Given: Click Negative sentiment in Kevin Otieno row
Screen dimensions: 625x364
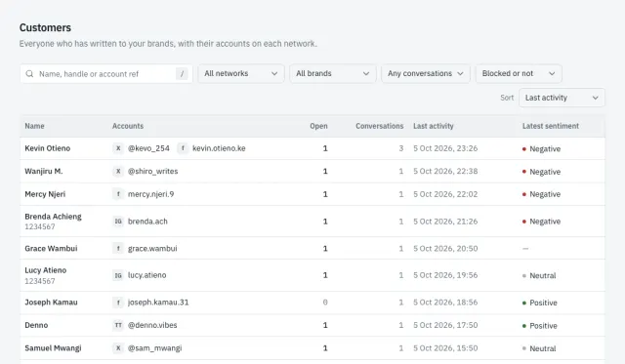Looking at the screenshot, I should pos(541,149).
